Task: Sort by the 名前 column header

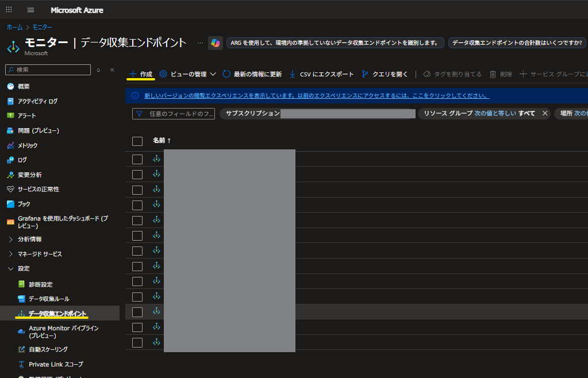Action: 162,141
